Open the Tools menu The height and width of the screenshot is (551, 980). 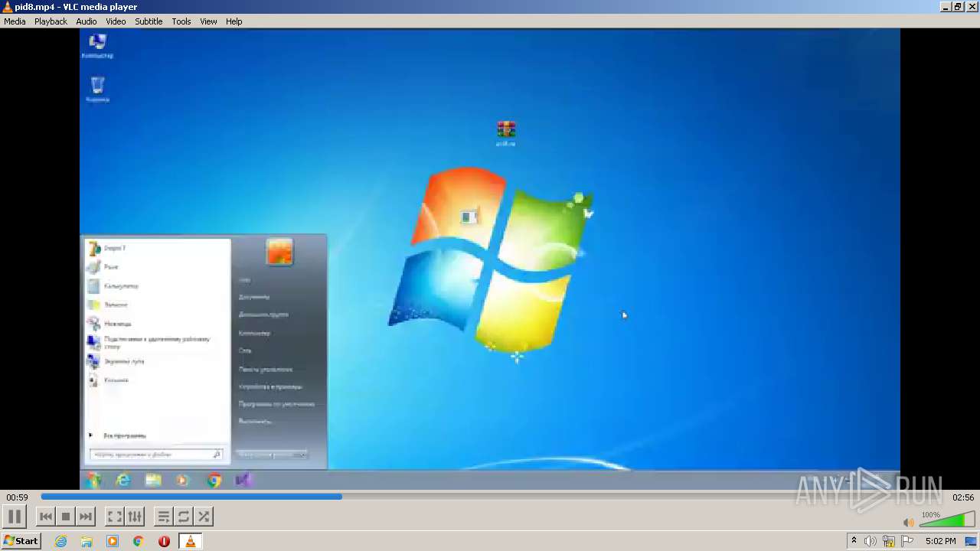[x=181, y=21]
